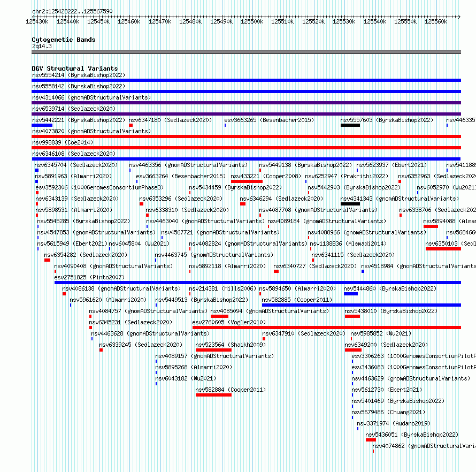476x472 pixels.
Task: Open nsv523564 (Shaikh2009) variant
Action: pyautogui.click(x=231, y=345)
